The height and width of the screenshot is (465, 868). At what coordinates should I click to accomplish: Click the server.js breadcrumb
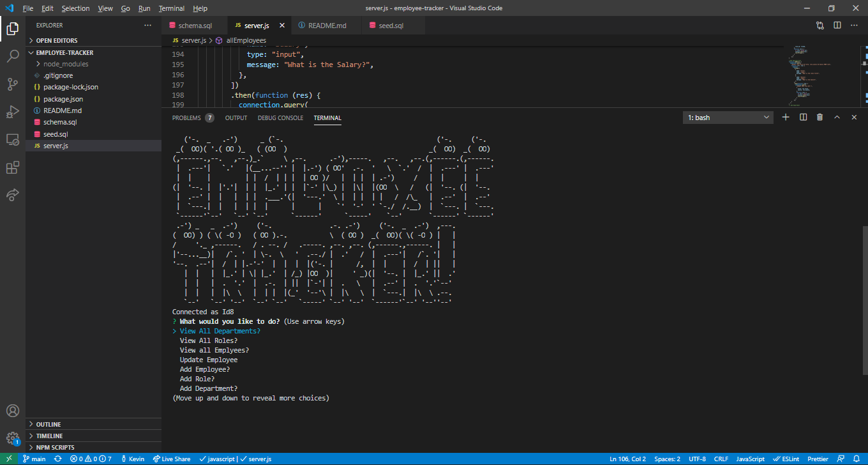pyautogui.click(x=189, y=40)
